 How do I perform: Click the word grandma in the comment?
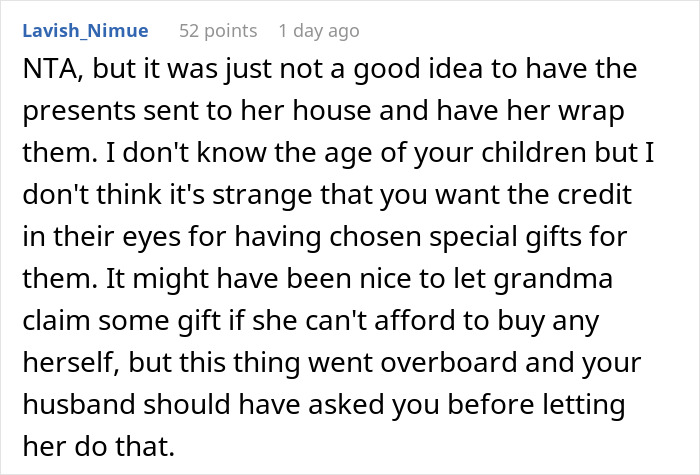553,279
